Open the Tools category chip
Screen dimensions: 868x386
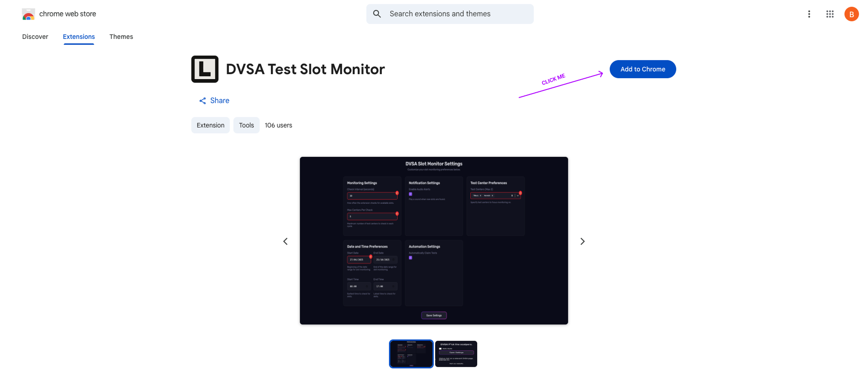[247, 125]
